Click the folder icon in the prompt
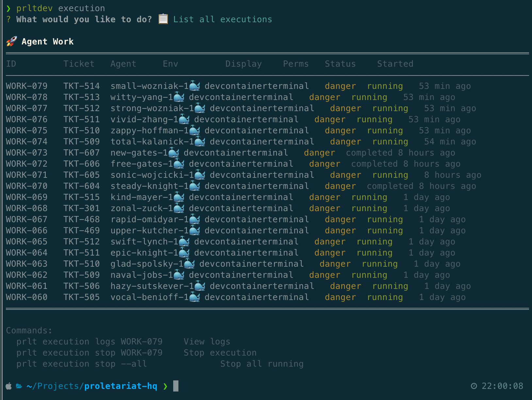Screen dimensions: 532x400 tap(19, 386)
